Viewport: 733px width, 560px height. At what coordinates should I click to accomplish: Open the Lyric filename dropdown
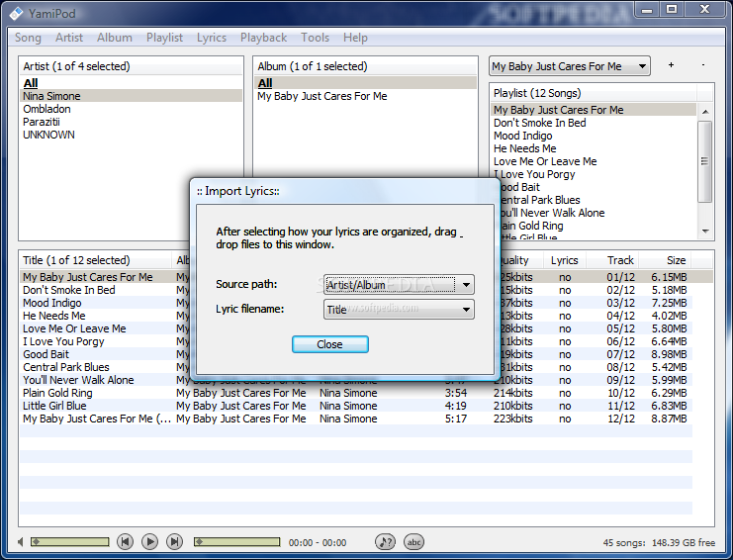pyautogui.click(x=399, y=309)
